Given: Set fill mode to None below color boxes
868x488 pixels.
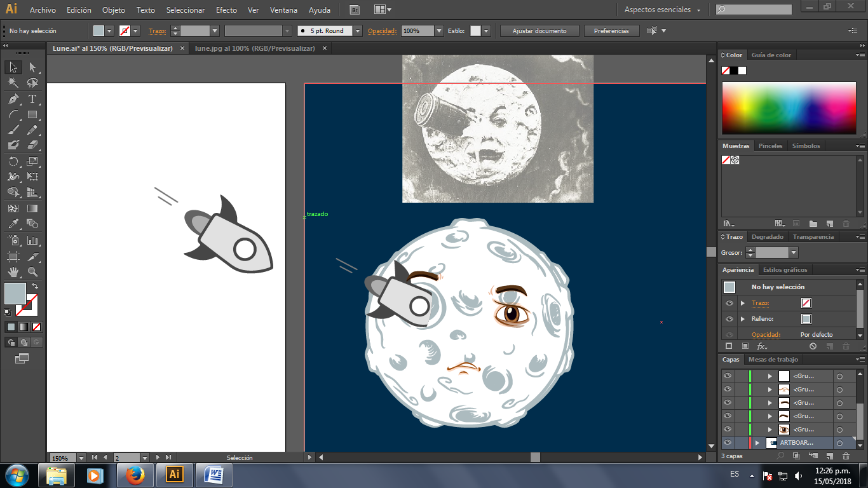Looking at the screenshot, I should pyautogui.click(x=36, y=327).
